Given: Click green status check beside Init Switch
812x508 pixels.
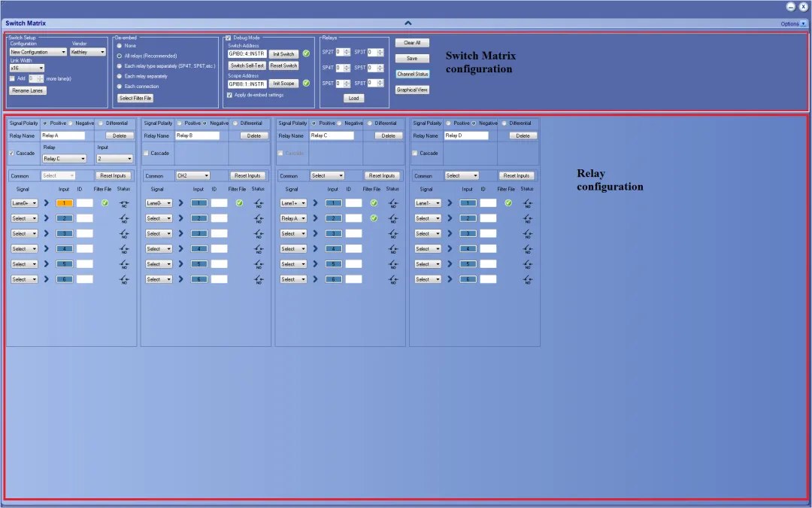Looking at the screenshot, I should 306,54.
